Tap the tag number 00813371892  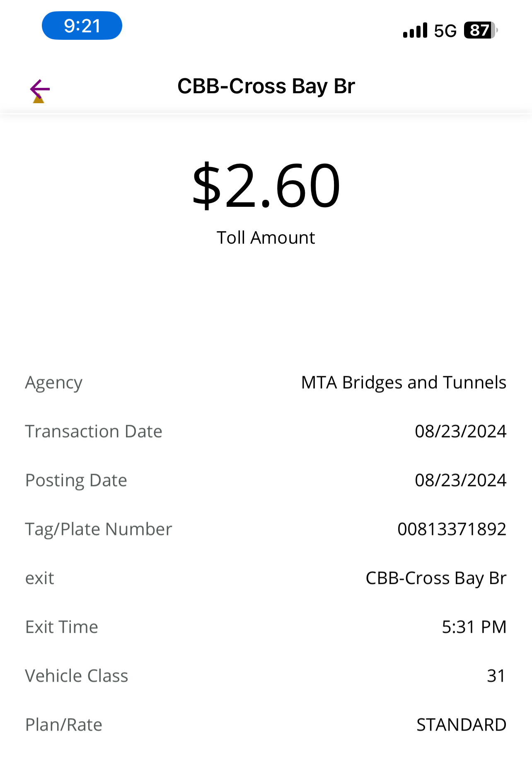click(452, 529)
